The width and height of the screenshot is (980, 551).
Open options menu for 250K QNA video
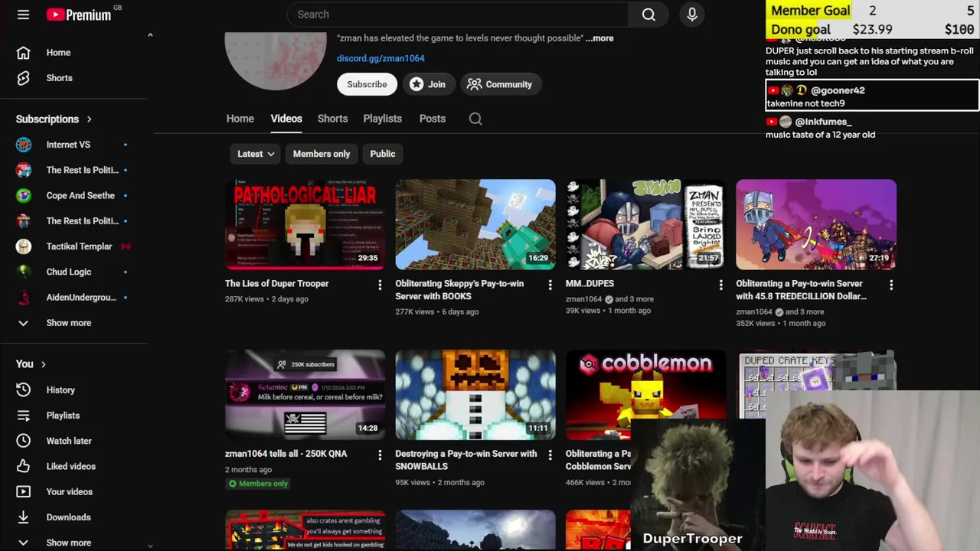tap(380, 455)
